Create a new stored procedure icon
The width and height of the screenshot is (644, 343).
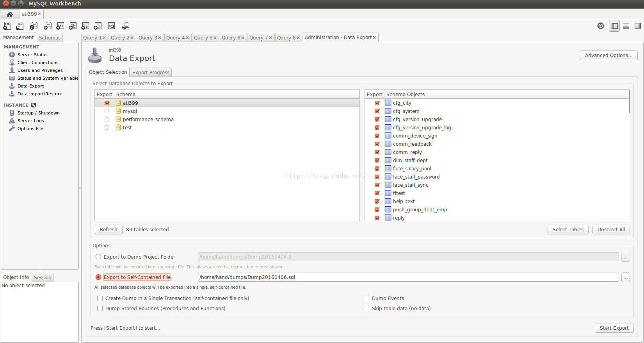85,26
